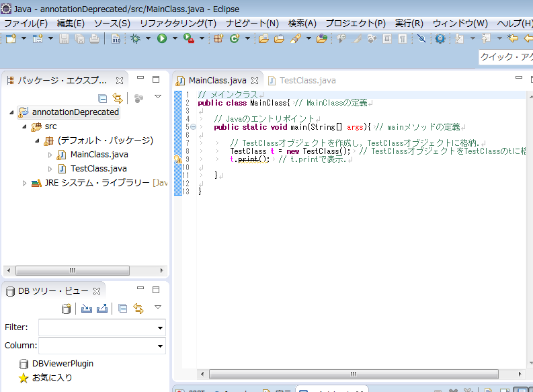Expand MainClass.java tree node
The height and width of the screenshot is (392, 533).
point(50,155)
